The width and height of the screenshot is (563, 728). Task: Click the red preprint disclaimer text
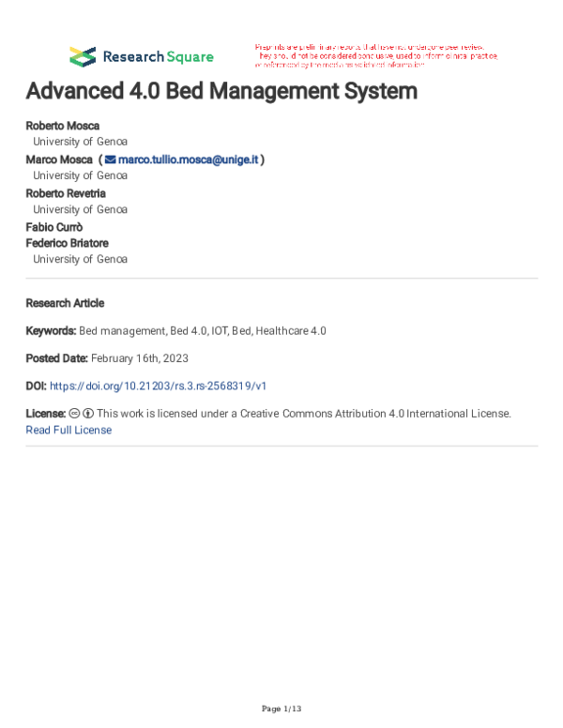376,56
